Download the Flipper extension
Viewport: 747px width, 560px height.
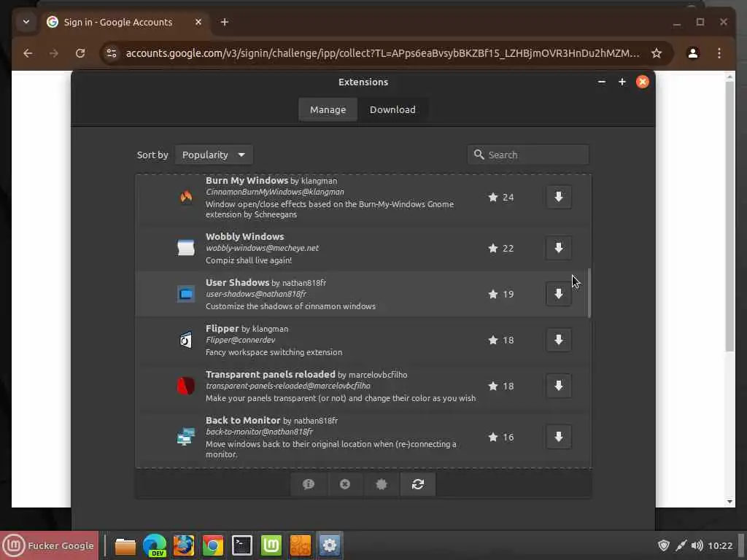(x=558, y=340)
